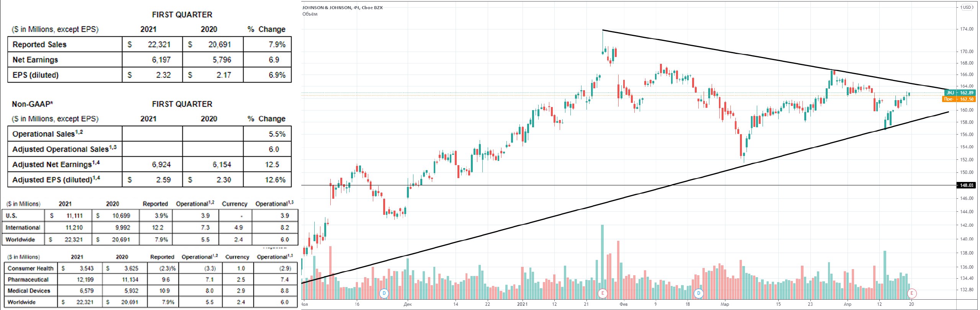980x310 pixels.
Task: Click the 170.00 price axis label
Action: click(x=967, y=52)
